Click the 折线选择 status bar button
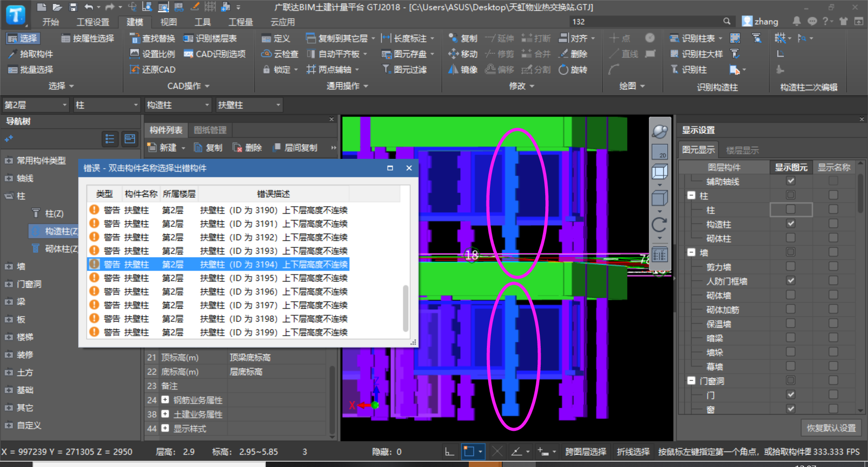The height and width of the screenshot is (467, 868). (x=633, y=452)
